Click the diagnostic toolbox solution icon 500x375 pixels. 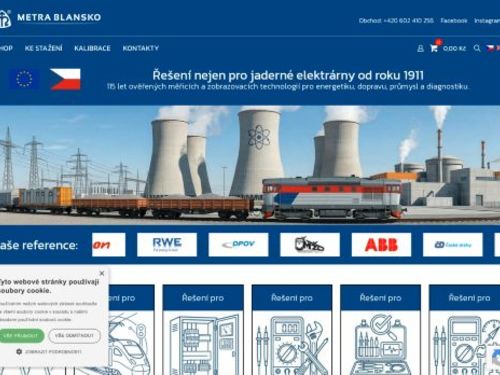tap(381, 343)
